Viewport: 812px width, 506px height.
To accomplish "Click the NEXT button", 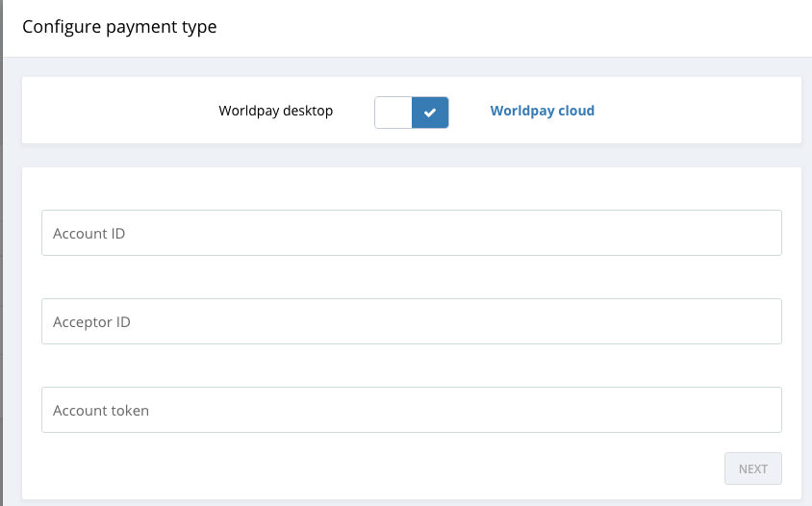I will [753, 468].
